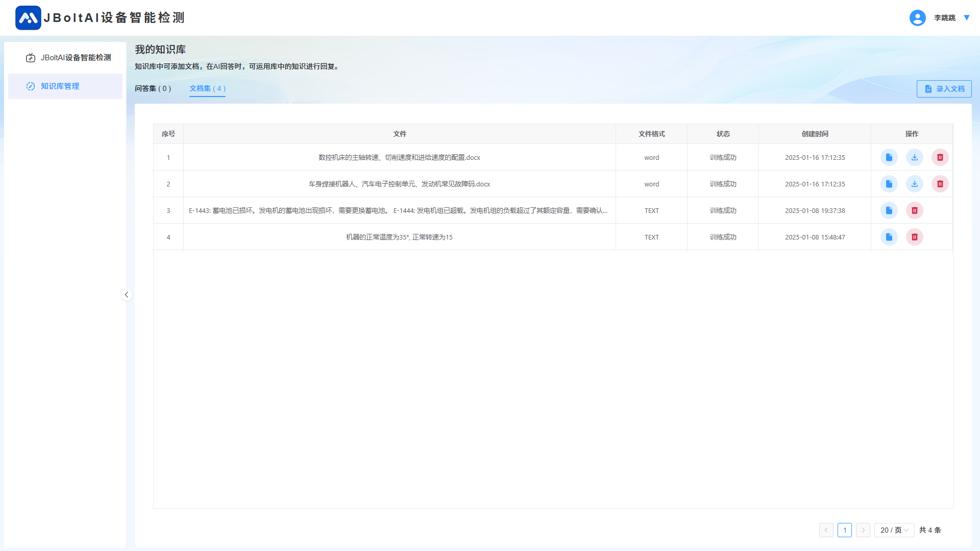The width and height of the screenshot is (980, 551).
Task: Click the 文件 column header
Action: 400,134
